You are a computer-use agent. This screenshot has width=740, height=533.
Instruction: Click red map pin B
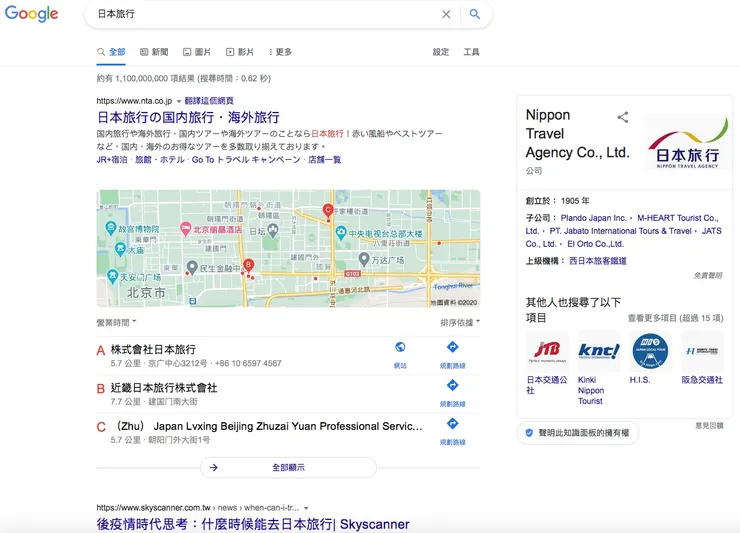248,266
